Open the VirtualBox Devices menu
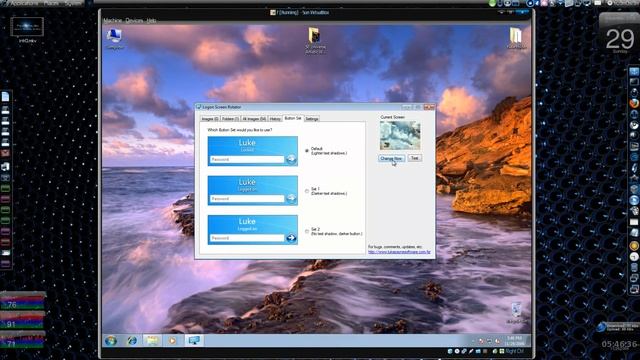 point(134,20)
